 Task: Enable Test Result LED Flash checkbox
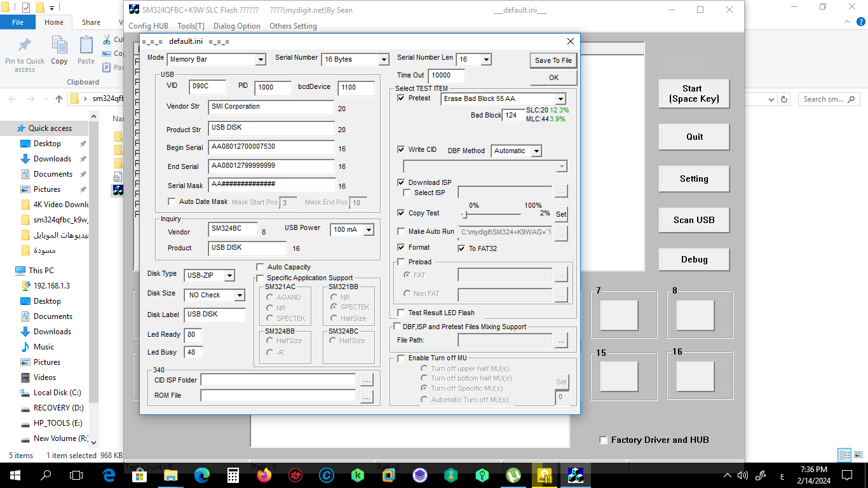[x=401, y=313]
